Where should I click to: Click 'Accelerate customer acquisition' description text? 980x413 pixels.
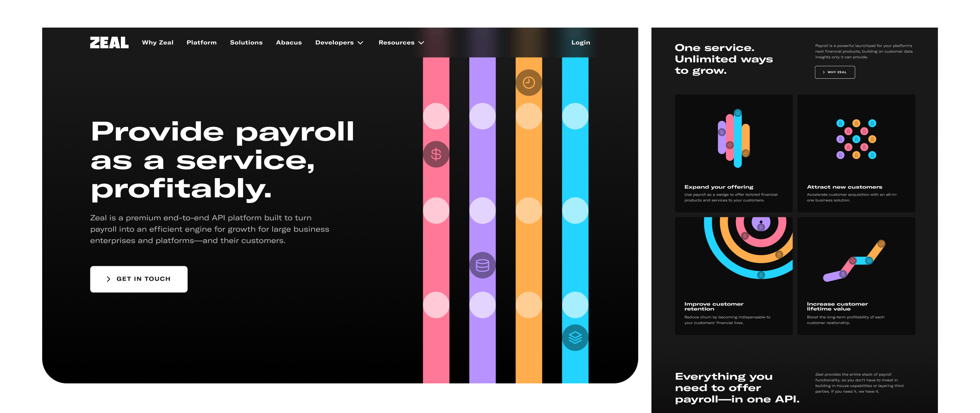(852, 198)
